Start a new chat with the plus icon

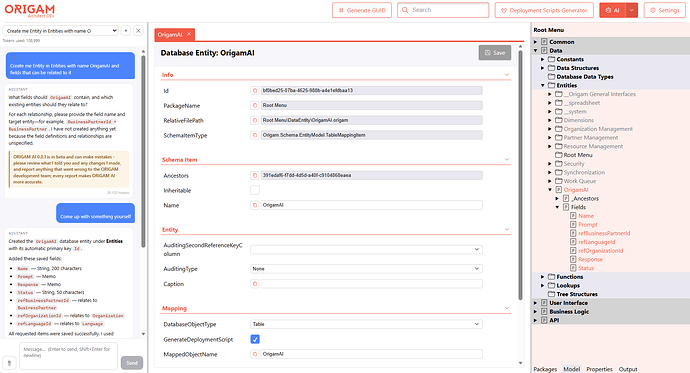[x=126, y=31]
